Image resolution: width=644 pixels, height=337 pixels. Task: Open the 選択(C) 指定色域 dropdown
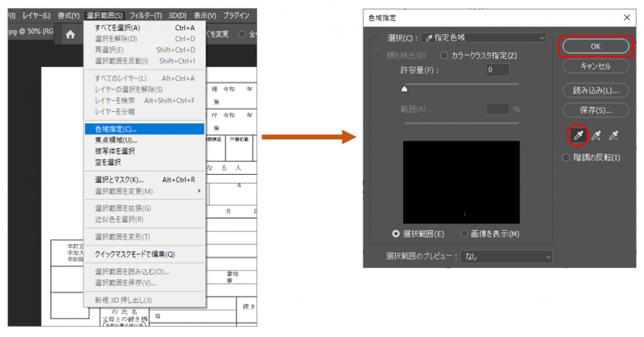pyautogui.click(x=484, y=38)
